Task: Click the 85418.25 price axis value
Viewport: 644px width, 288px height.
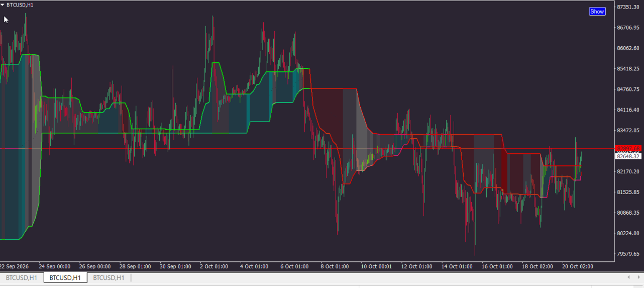Action: click(628, 69)
